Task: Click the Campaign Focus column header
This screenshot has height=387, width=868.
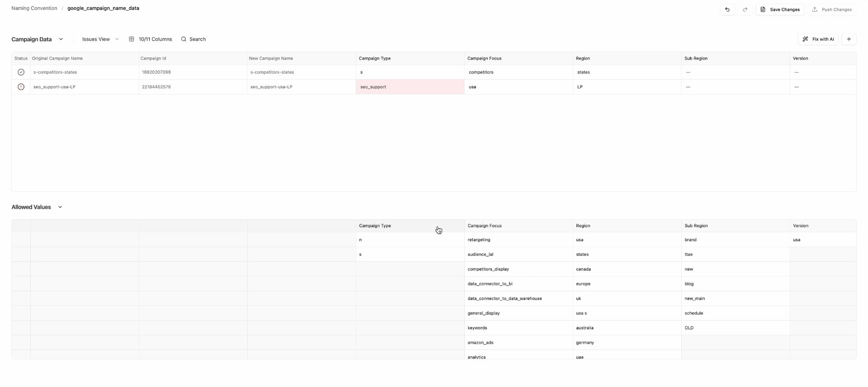Action: pyautogui.click(x=484, y=58)
